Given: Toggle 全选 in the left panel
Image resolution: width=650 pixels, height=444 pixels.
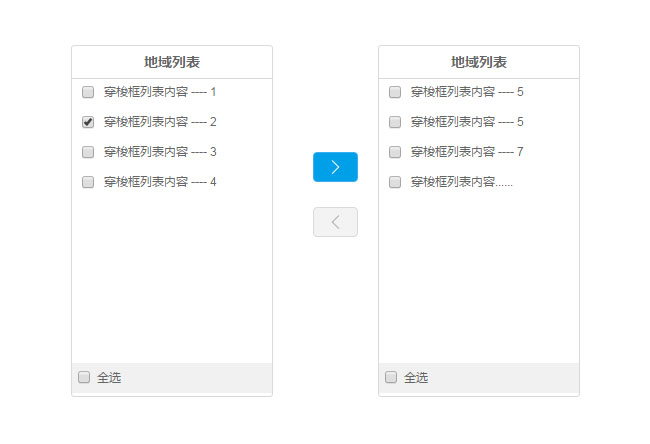Looking at the screenshot, I should [x=84, y=377].
